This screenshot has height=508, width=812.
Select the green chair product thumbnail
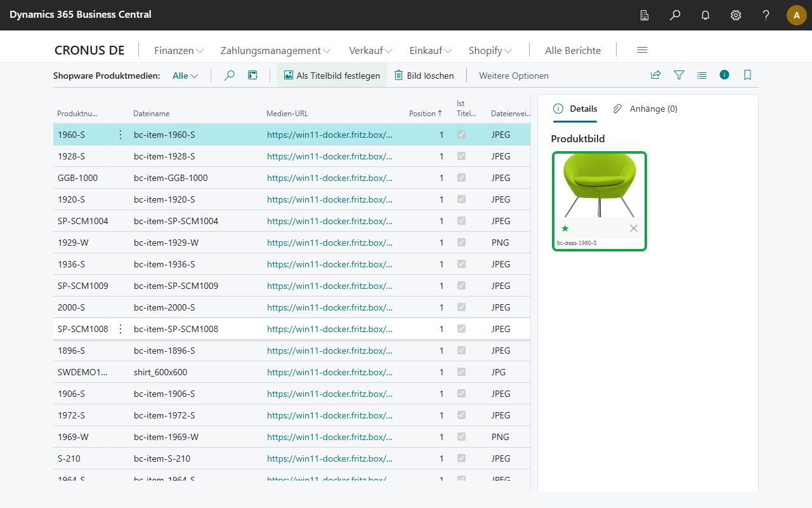click(x=599, y=201)
